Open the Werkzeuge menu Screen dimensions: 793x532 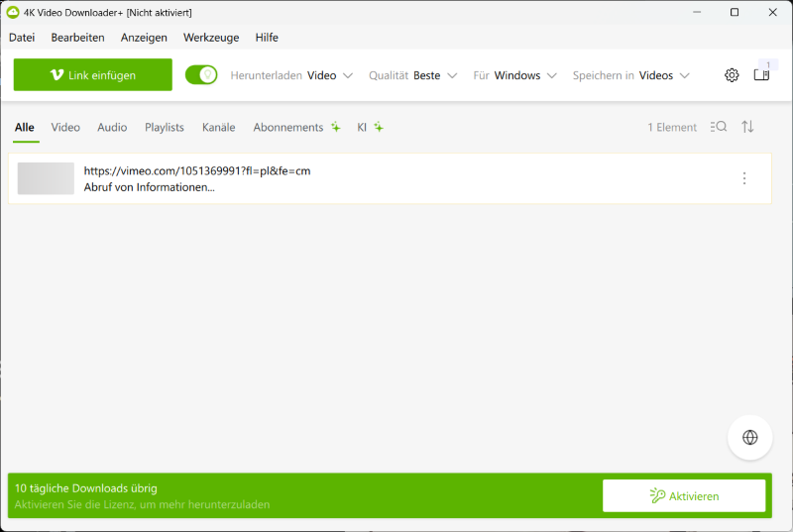211,38
